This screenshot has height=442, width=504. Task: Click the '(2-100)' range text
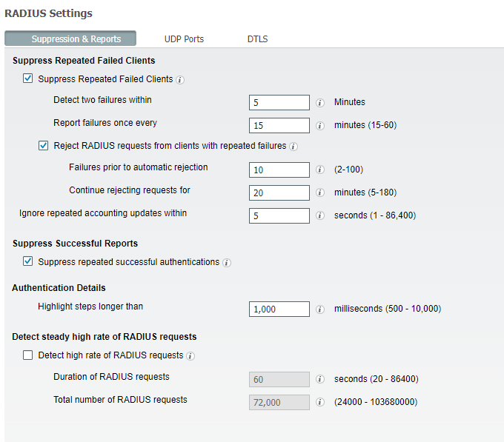pyautogui.click(x=349, y=169)
